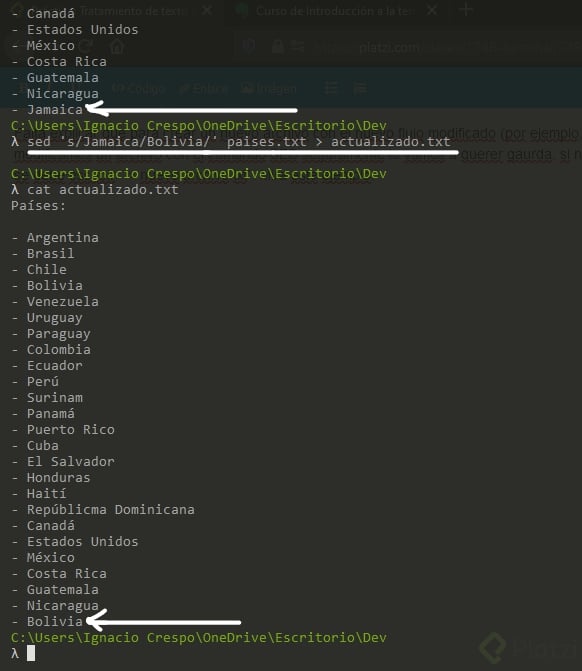Click the Enlace button in the editor toolbar
Image resolution: width=582 pixels, height=671 pixels.
[204, 89]
